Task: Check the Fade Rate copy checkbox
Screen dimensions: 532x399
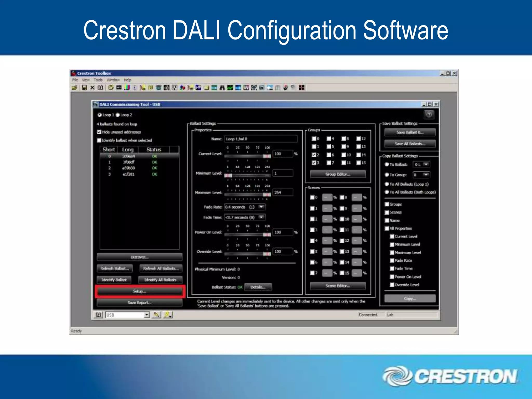Action: (392, 261)
